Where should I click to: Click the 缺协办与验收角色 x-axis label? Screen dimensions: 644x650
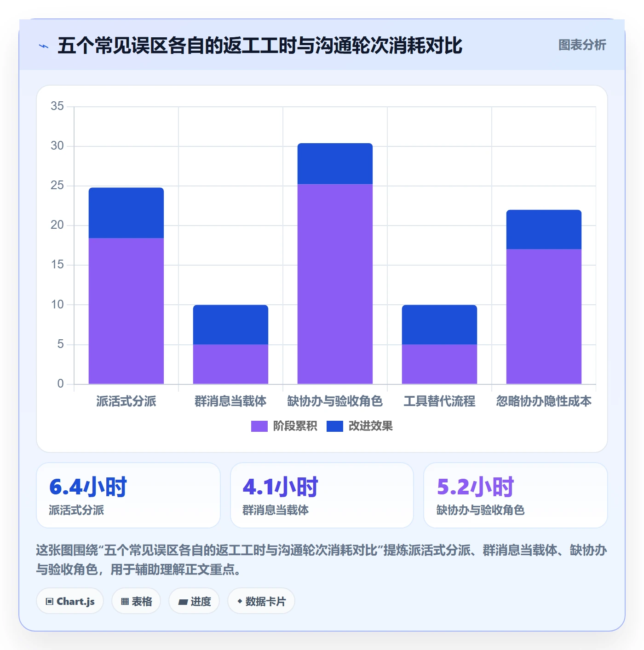click(x=335, y=401)
